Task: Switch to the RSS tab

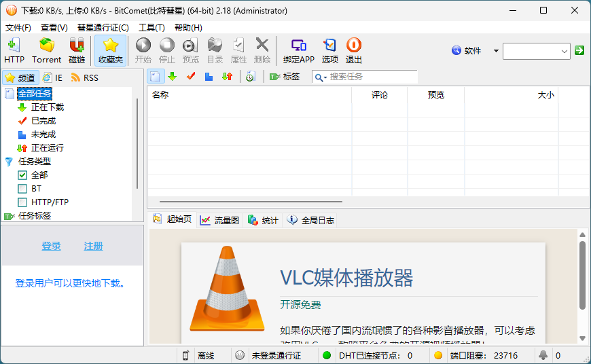Action: [x=85, y=78]
